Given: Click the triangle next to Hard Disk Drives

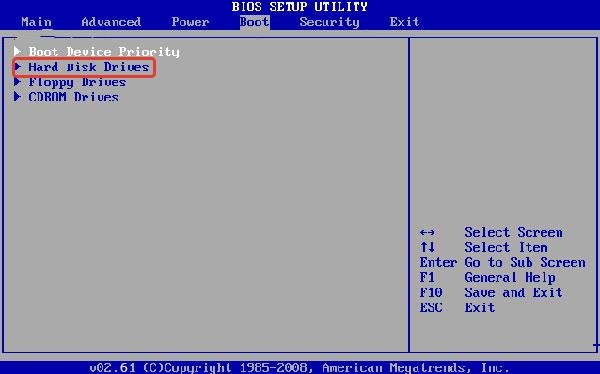Looking at the screenshot, I should coord(17,67).
